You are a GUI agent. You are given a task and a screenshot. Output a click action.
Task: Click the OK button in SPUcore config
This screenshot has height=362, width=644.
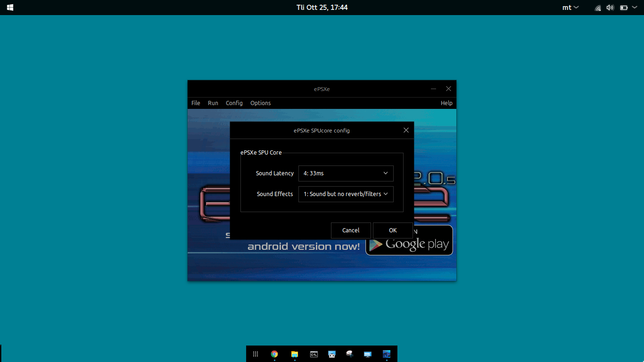pyautogui.click(x=393, y=230)
